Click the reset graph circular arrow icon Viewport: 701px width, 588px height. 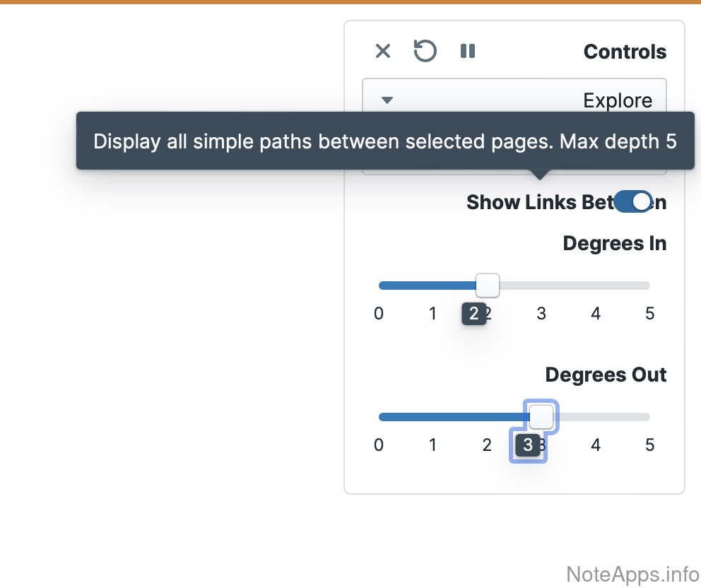[x=425, y=51]
